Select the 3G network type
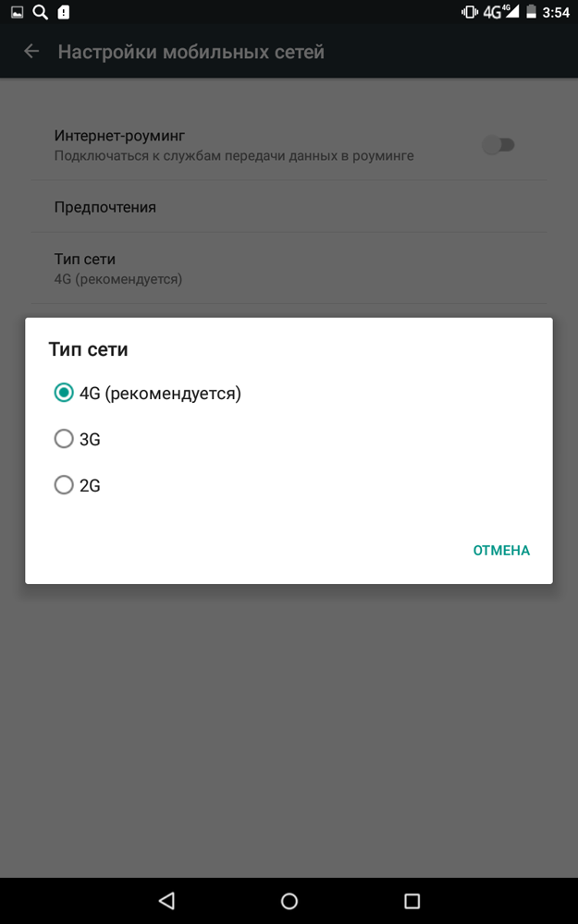The height and width of the screenshot is (924, 578). coord(78,439)
